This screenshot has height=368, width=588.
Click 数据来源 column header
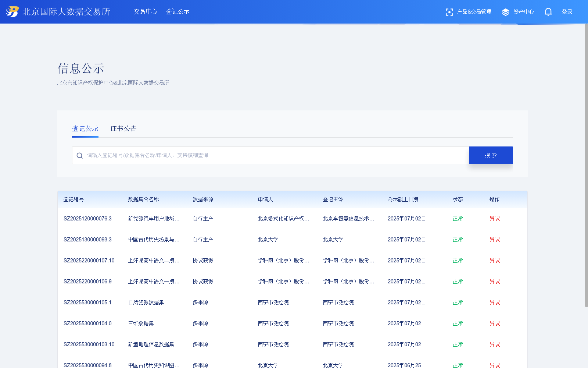pyautogui.click(x=203, y=199)
